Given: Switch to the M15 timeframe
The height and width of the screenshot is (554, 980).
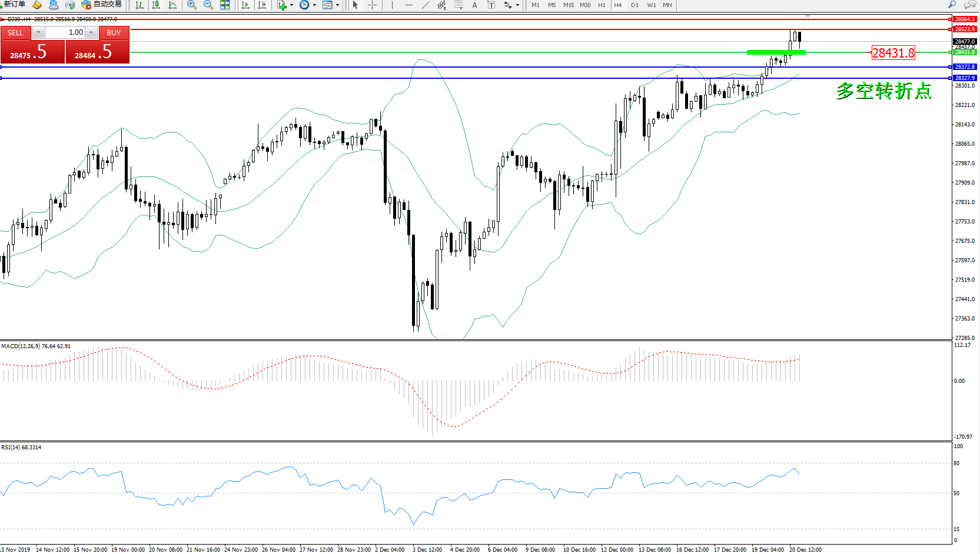Looking at the screenshot, I should click(x=568, y=5).
